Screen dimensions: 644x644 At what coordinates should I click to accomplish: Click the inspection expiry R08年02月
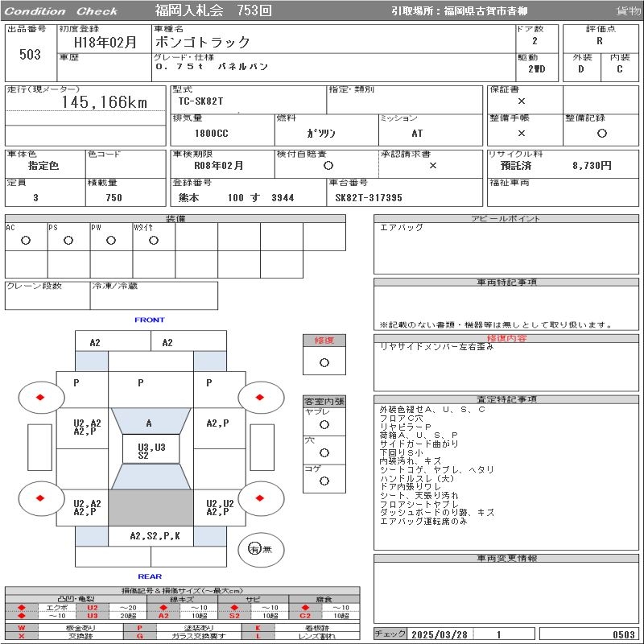tap(218, 166)
